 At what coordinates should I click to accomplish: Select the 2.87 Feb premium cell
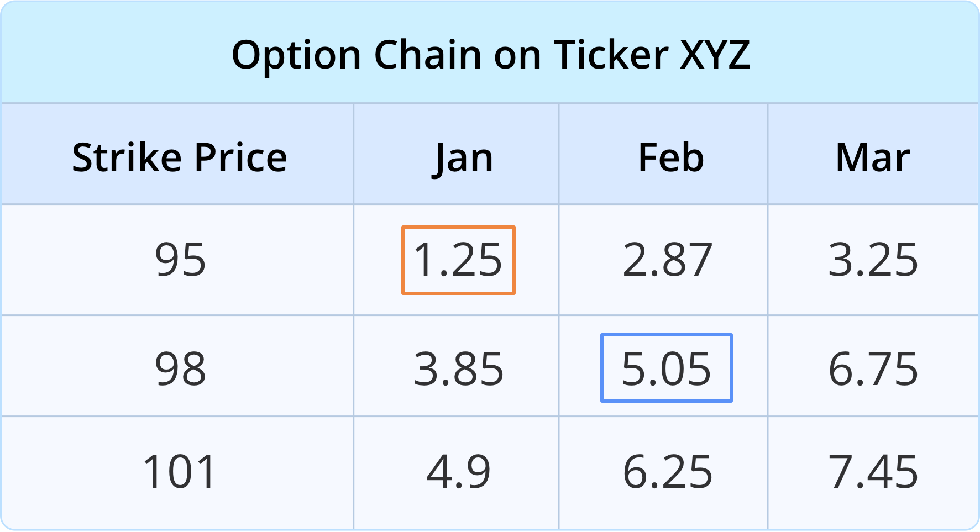click(x=667, y=260)
